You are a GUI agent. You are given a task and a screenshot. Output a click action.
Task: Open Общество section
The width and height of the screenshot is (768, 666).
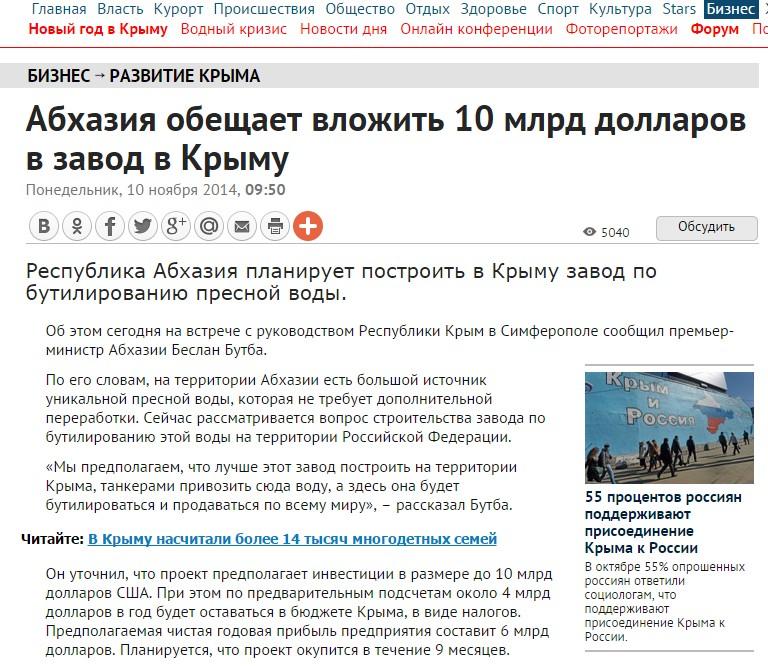(360, 9)
